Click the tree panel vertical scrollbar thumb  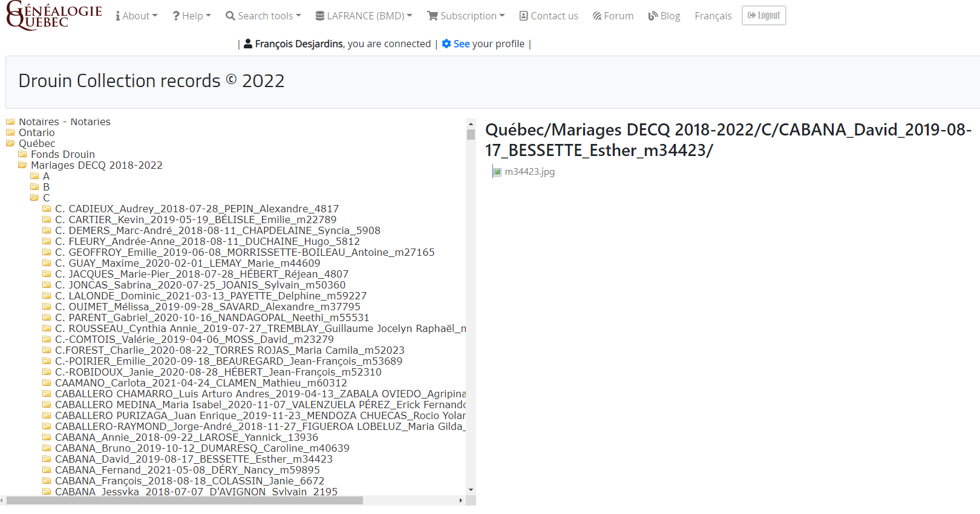pyautogui.click(x=471, y=134)
